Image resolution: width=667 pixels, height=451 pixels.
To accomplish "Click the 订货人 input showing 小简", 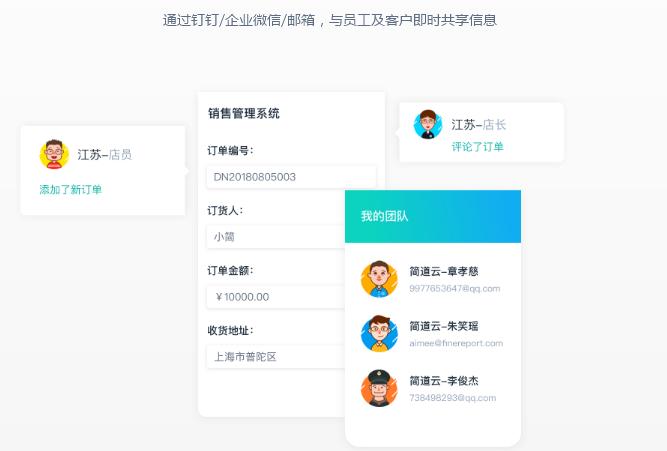I will tap(276, 237).
